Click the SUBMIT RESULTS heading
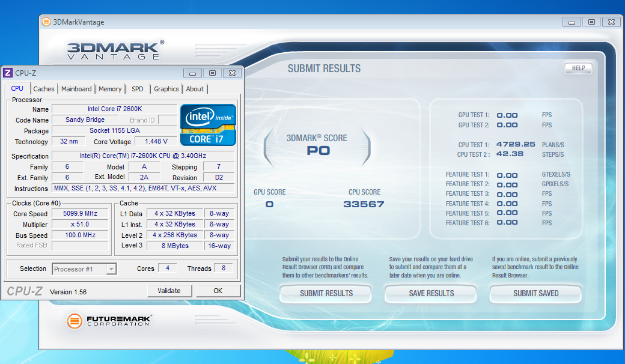 (324, 68)
